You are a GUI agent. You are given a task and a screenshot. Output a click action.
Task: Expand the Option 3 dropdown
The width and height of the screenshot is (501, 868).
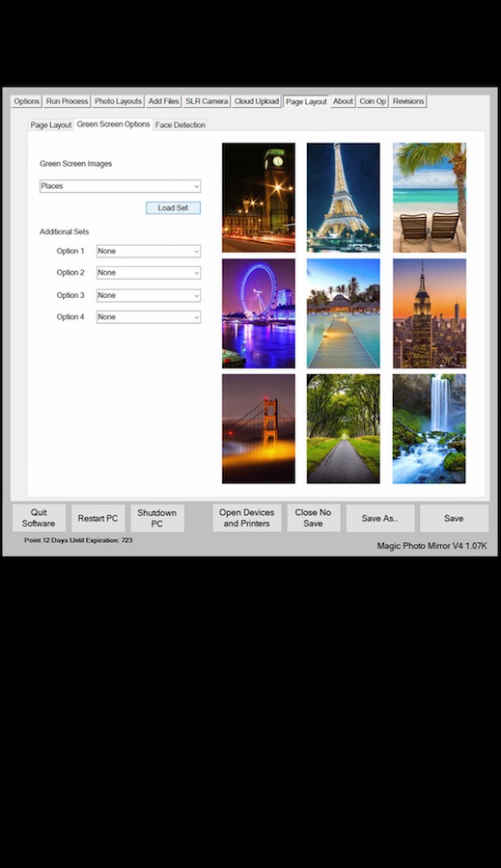point(149,296)
